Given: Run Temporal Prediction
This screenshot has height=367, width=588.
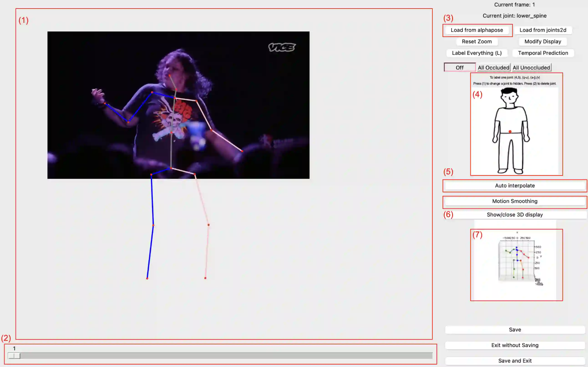Looking at the screenshot, I should (543, 53).
